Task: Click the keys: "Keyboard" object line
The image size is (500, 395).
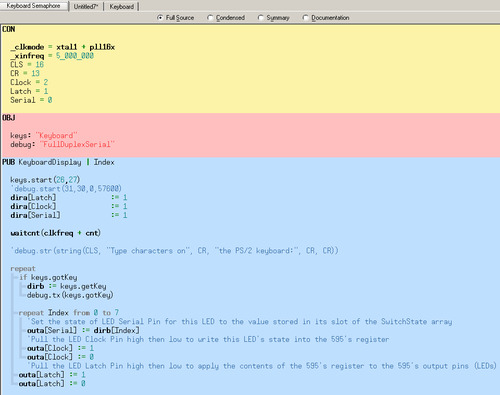Action: 44,136
